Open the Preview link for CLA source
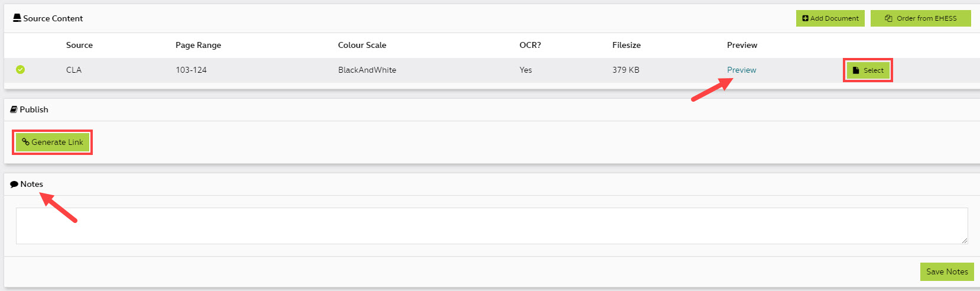Image resolution: width=980 pixels, height=291 pixels. pyautogui.click(x=741, y=70)
